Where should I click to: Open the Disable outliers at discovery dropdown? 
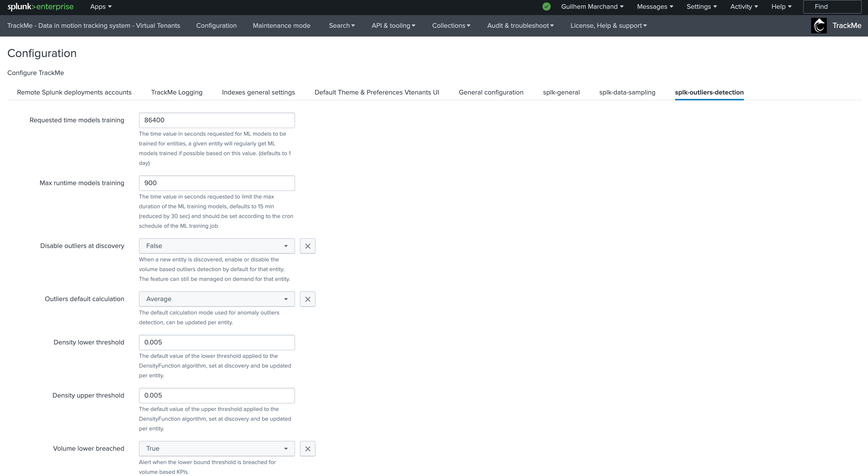coord(217,246)
